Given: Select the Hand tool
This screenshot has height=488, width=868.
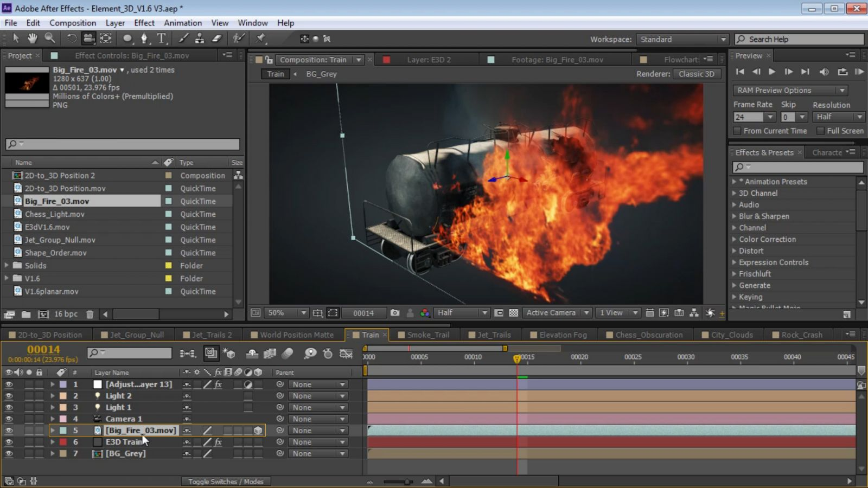Looking at the screenshot, I should click(33, 38).
